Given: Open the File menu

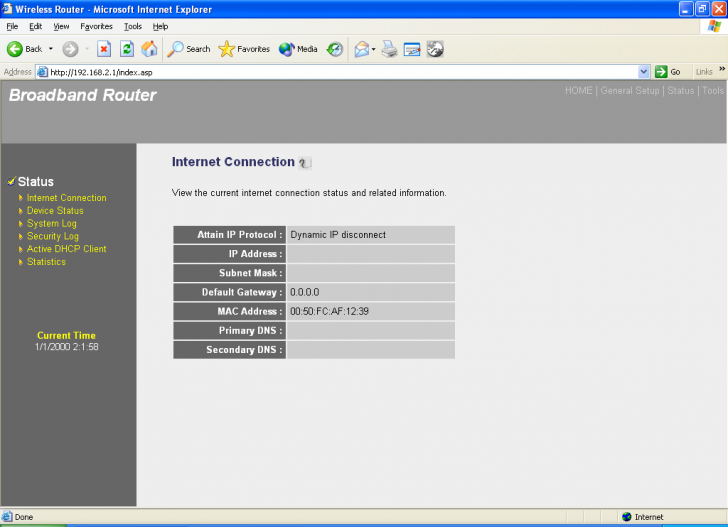Looking at the screenshot, I should [x=13, y=26].
